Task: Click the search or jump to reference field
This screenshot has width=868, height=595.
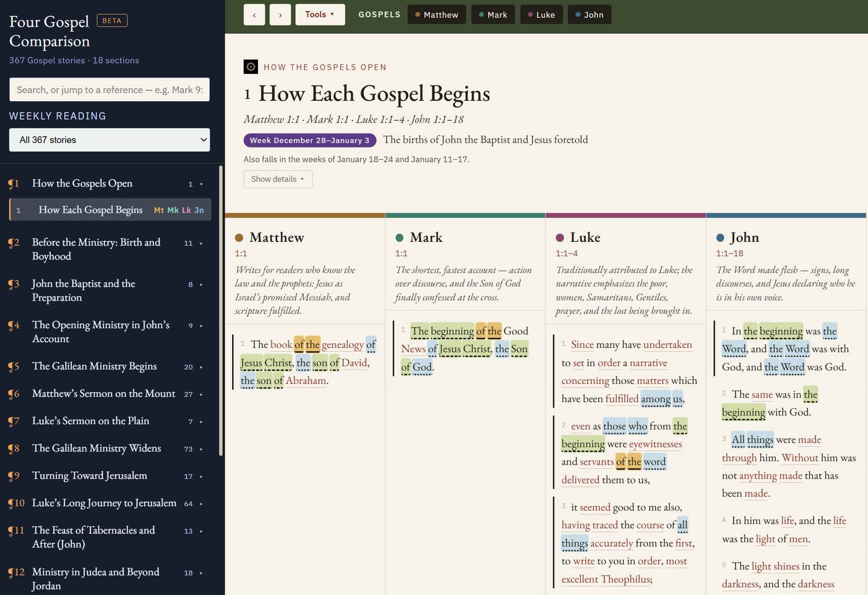Action: [109, 90]
